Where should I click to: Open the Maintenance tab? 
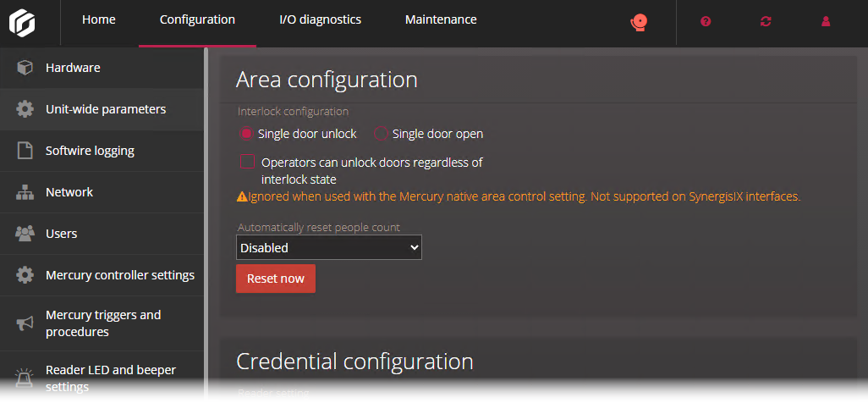click(x=442, y=19)
